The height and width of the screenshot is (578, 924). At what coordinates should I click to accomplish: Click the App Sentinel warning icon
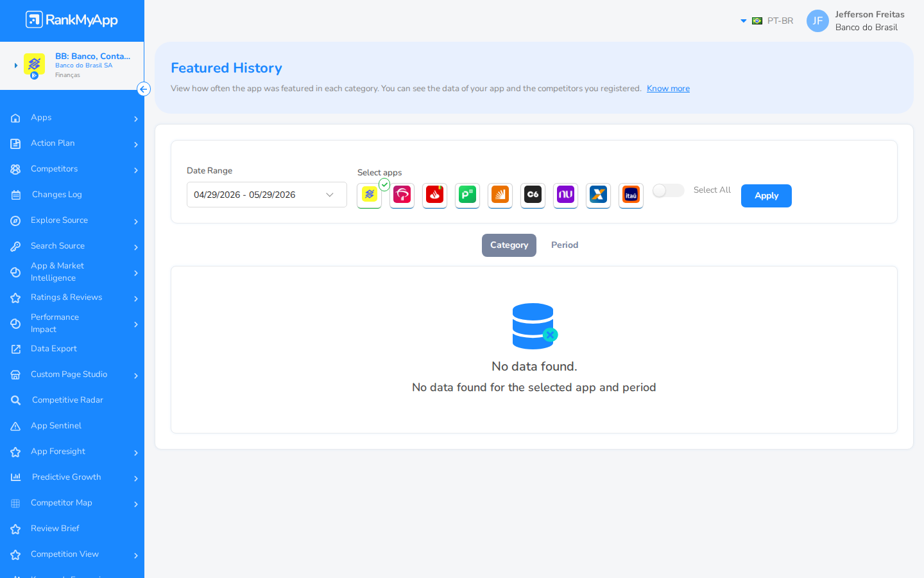coord(15,426)
